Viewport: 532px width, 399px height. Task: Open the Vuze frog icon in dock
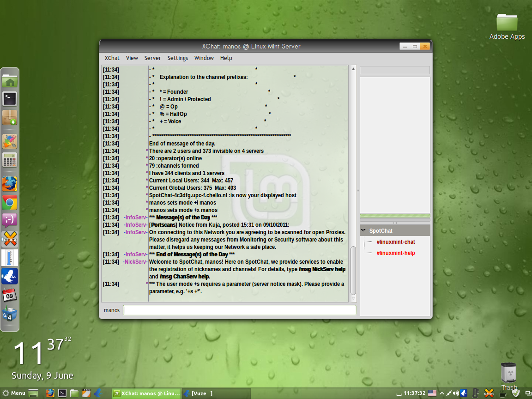pyautogui.click(x=10, y=276)
